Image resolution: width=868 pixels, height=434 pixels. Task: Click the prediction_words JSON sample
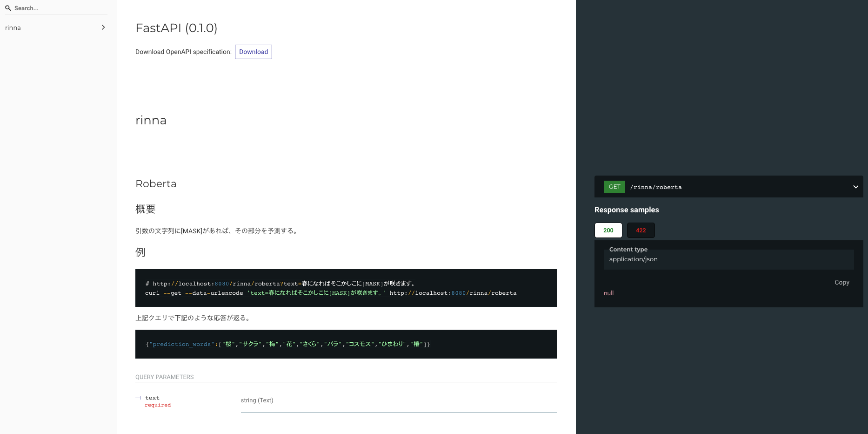[288, 344]
